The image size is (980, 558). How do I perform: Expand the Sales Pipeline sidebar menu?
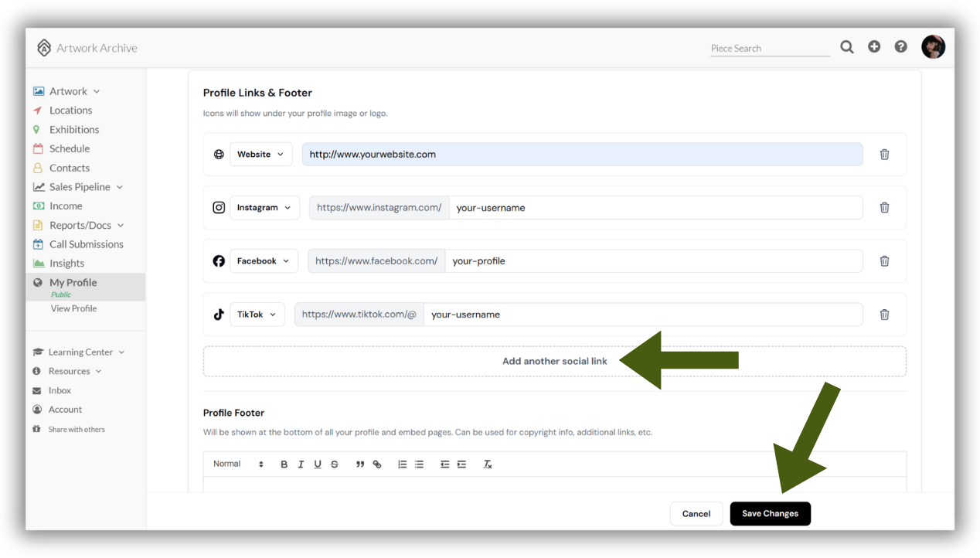[x=79, y=187]
